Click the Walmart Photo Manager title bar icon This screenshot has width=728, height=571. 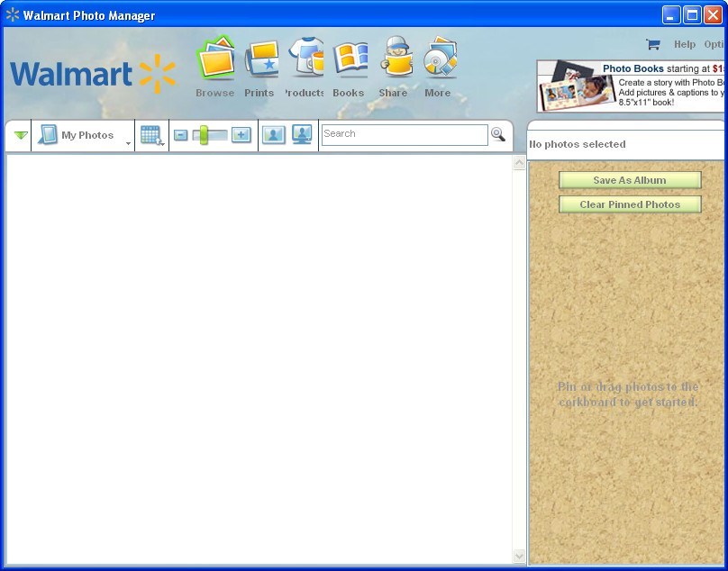13,14
